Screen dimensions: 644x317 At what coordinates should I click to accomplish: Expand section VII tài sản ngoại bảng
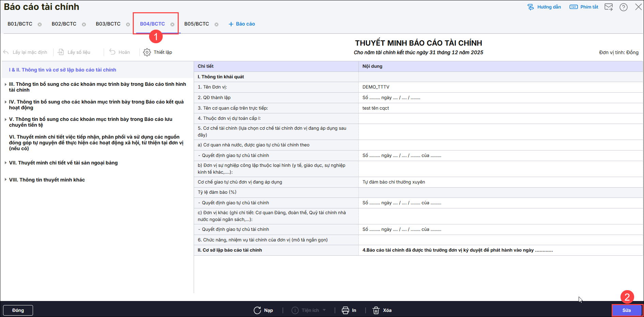coord(6,163)
